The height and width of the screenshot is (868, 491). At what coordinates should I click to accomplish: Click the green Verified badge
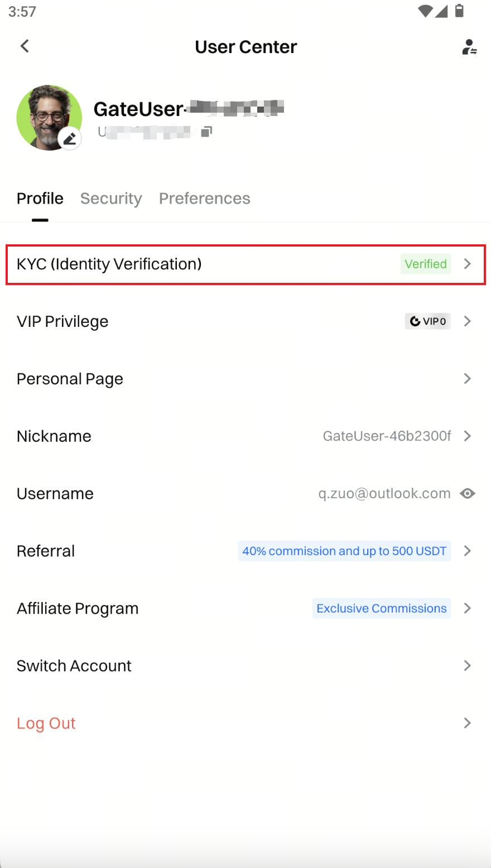tap(425, 264)
